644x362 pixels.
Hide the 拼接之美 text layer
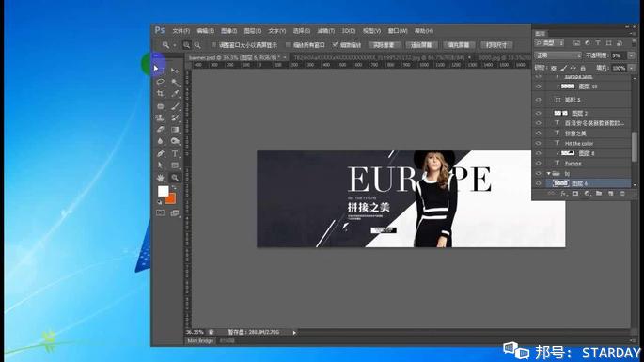pyautogui.click(x=539, y=134)
